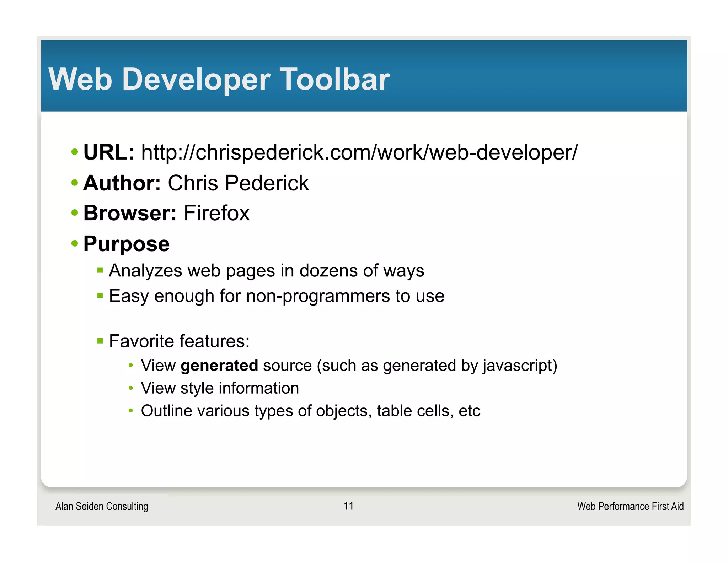Click the bold URL label
728x562 pixels.
tap(108, 152)
